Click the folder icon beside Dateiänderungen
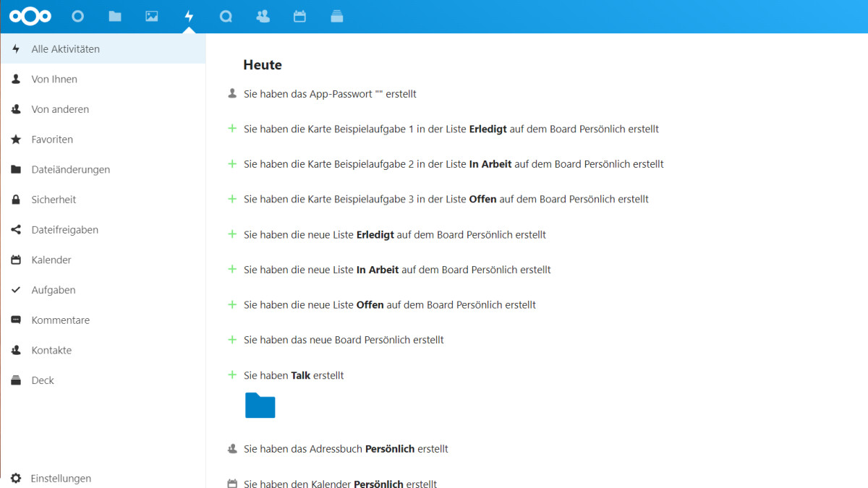 pos(16,170)
